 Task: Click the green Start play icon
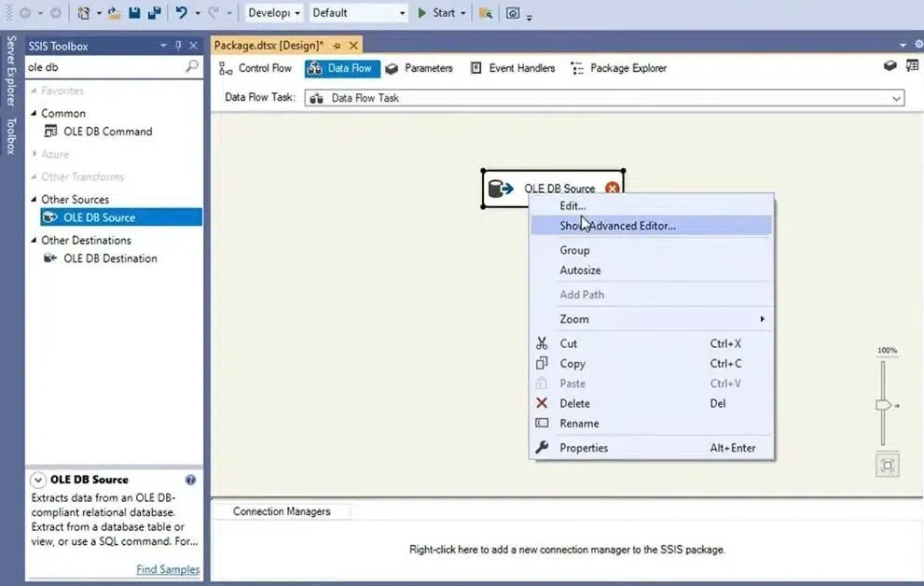(x=422, y=12)
